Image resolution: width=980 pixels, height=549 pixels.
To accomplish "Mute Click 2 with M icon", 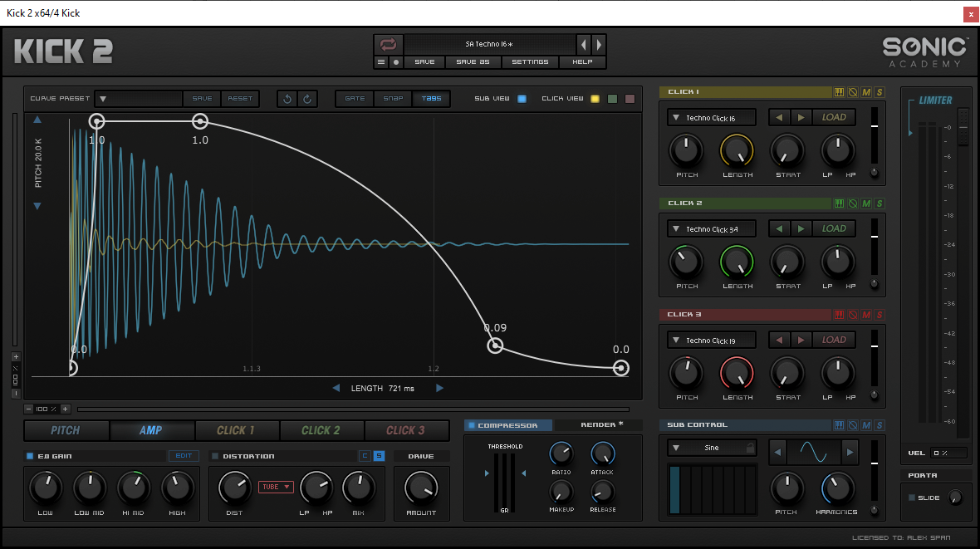I will (866, 203).
